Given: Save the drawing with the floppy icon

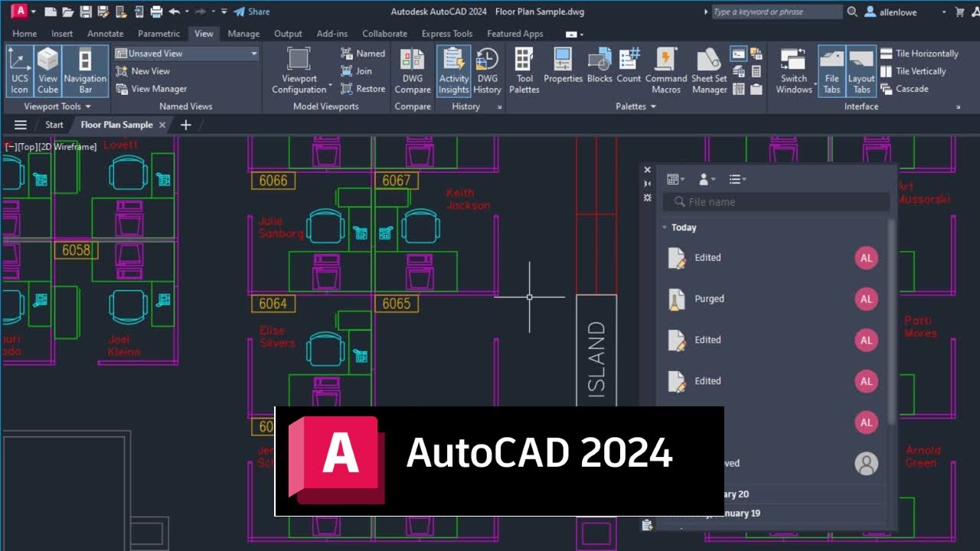Looking at the screenshot, I should [86, 11].
